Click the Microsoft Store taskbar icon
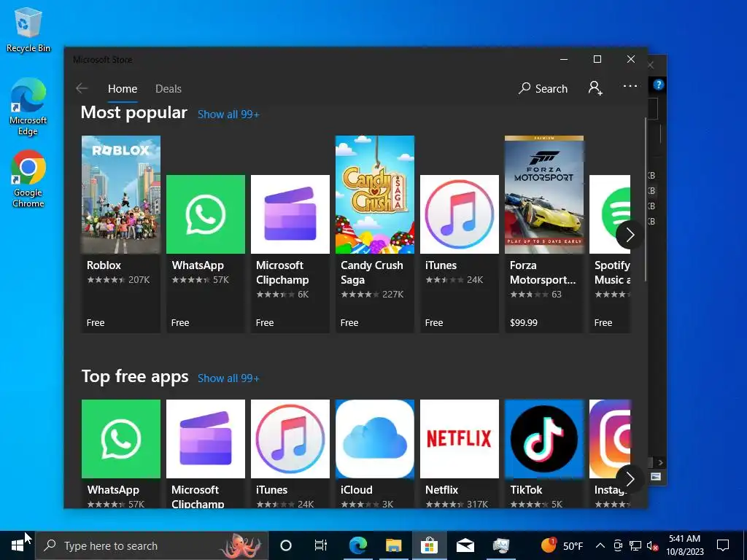 (429, 545)
